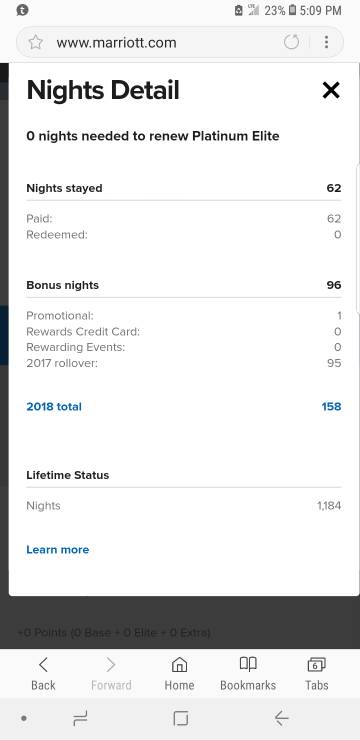This screenshot has width=360, height=740.
Task: Open the Bookmarks list
Action: [248, 673]
